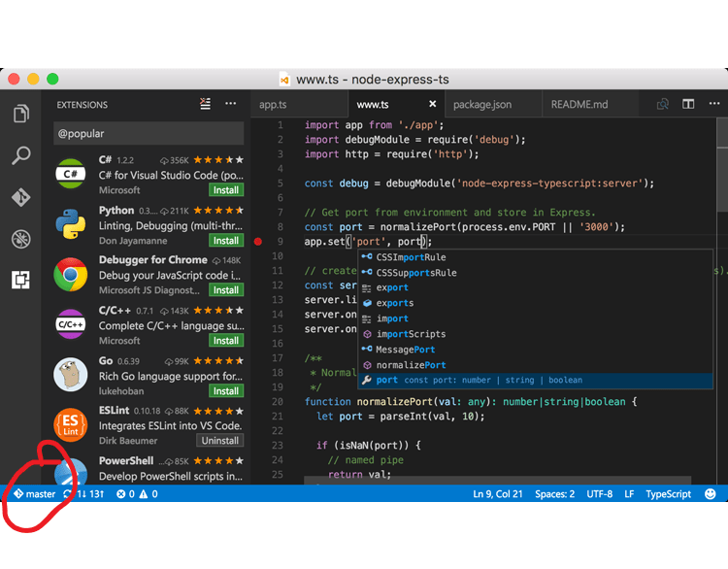This screenshot has height=569, width=728.
Task: Choose the export suggestion
Action: (x=536, y=287)
